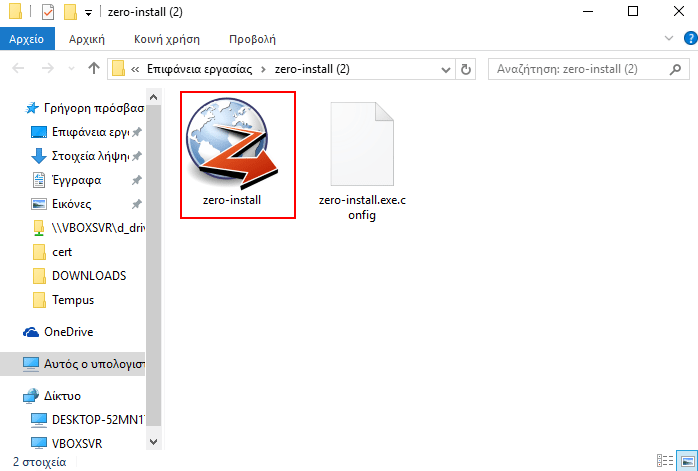Select Αυτός ο υπολογιστής in navigation pane
The width and height of the screenshot is (698, 471).
[73, 364]
